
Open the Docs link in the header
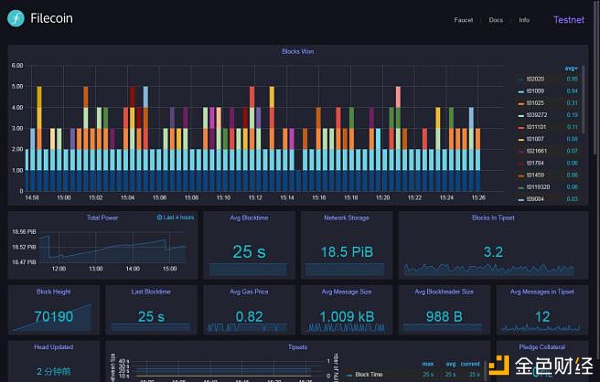point(496,20)
